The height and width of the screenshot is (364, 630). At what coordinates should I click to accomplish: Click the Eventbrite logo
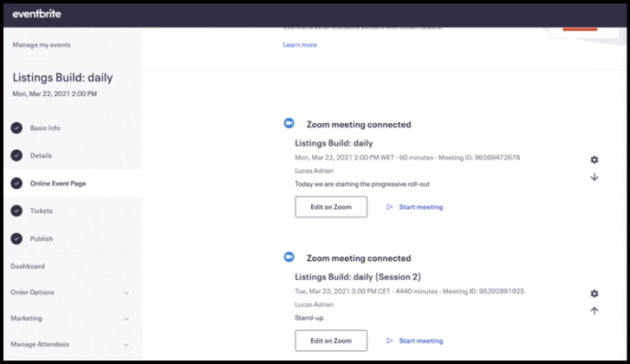click(x=36, y=14)
